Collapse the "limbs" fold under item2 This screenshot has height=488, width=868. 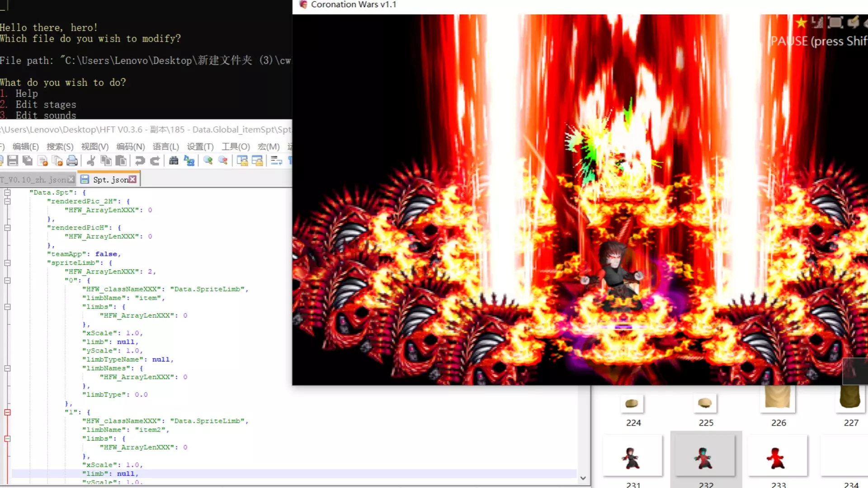[7, 439]
